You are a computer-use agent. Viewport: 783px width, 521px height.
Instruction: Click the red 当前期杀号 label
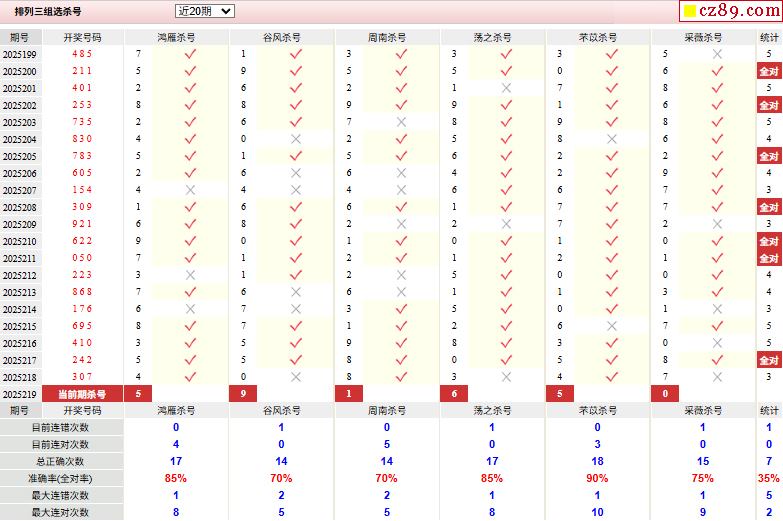point(82,394)
